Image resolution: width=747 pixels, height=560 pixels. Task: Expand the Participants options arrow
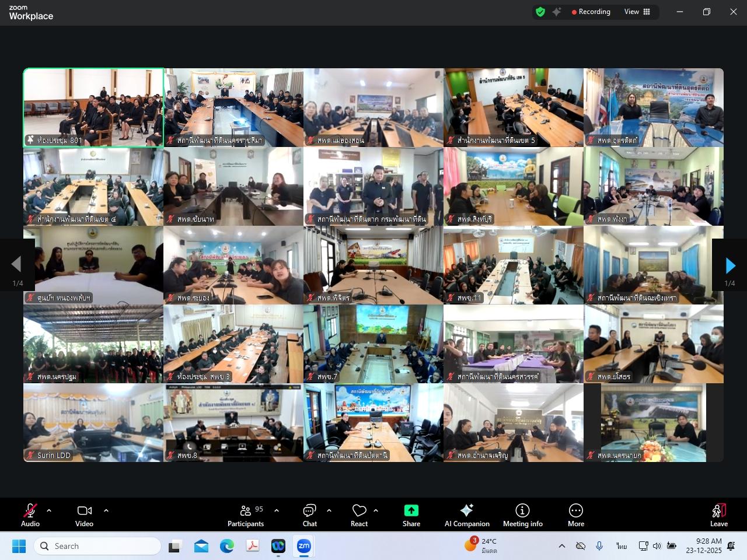pos(277,510)
